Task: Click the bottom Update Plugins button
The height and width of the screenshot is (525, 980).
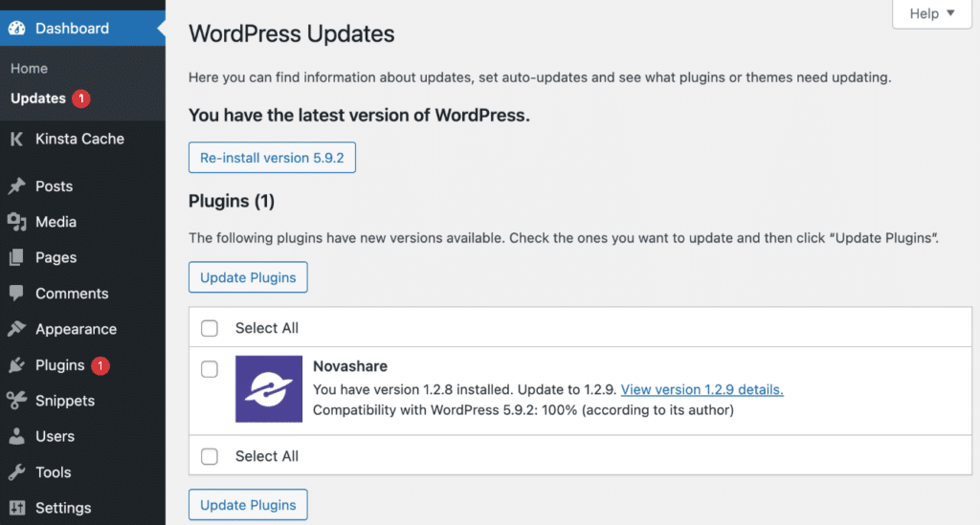Action: (x=248, y=504)
